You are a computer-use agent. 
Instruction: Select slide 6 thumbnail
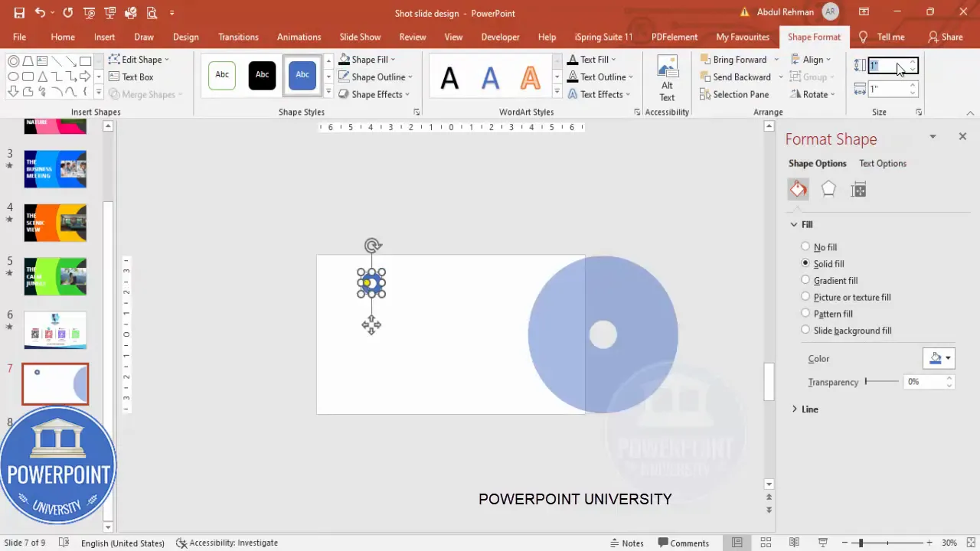click(55, 330)
